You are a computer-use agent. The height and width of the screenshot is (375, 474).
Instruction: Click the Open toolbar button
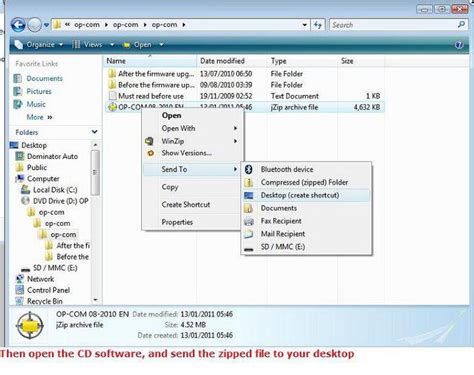(x=138, y=45)
